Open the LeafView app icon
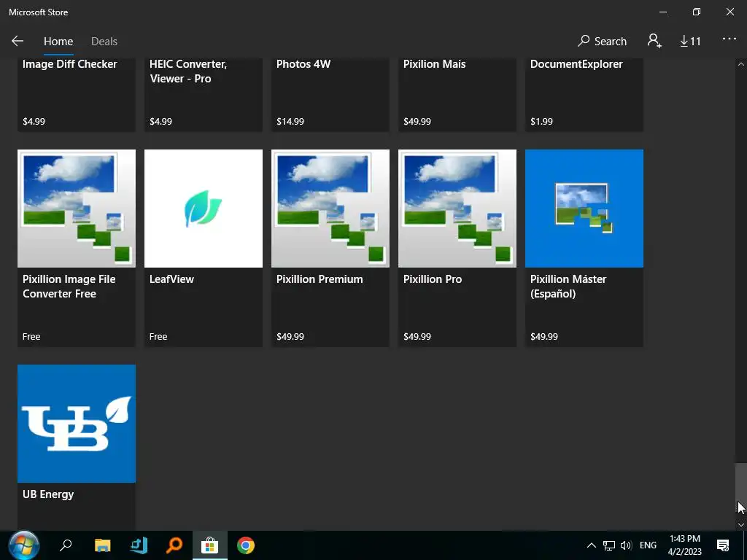 point(204,209)
